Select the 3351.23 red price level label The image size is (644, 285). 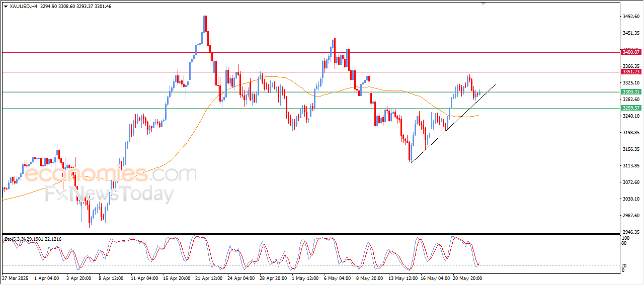pos(631,72)
